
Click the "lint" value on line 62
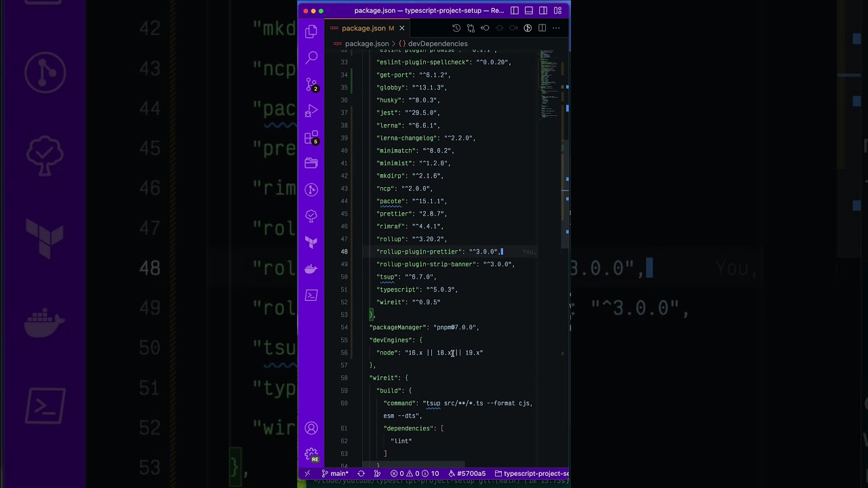point(401,441)
